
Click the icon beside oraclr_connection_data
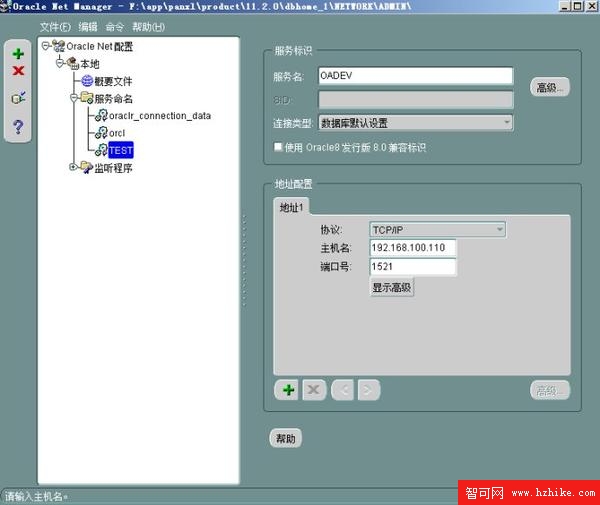pos(101,115)
